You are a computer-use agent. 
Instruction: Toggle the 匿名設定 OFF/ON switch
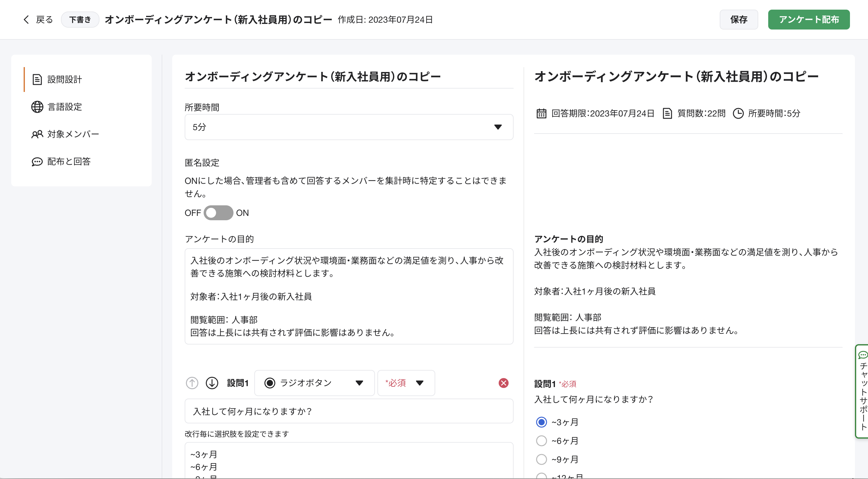click(218, 213)
